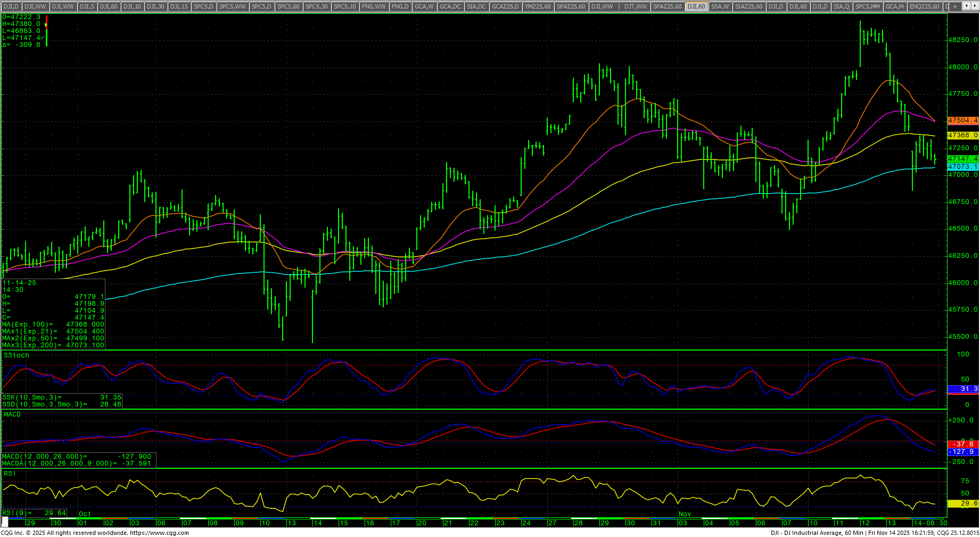
Task: Click the MACD study label
Action: tap(12, 414)
